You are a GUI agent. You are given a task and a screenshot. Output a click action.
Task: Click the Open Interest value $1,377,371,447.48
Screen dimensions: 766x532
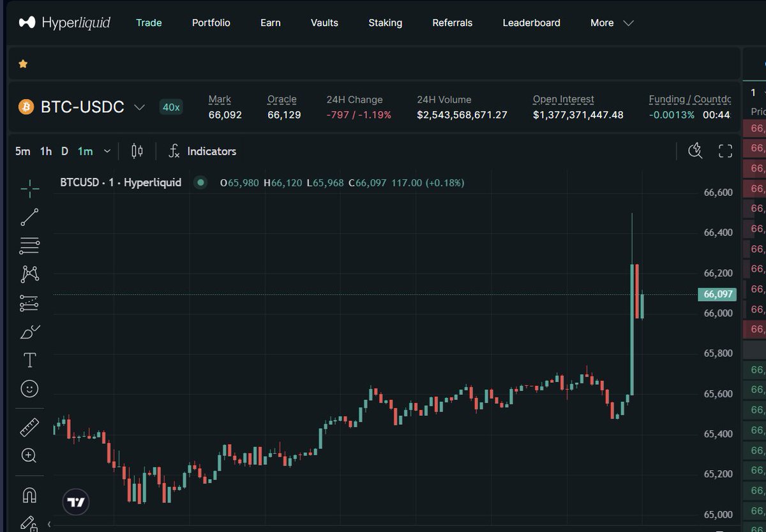[578, 115]
